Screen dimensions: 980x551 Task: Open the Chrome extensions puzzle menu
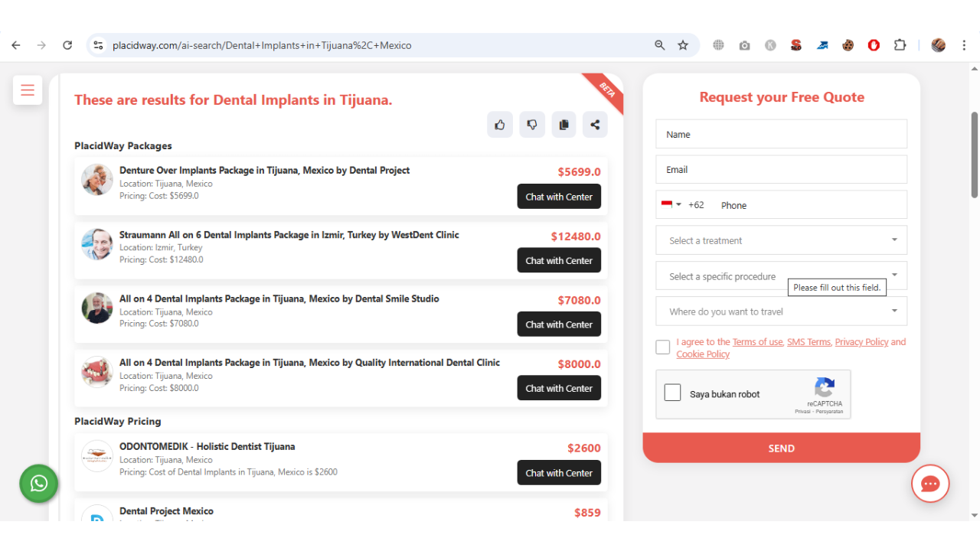[900, 45]
